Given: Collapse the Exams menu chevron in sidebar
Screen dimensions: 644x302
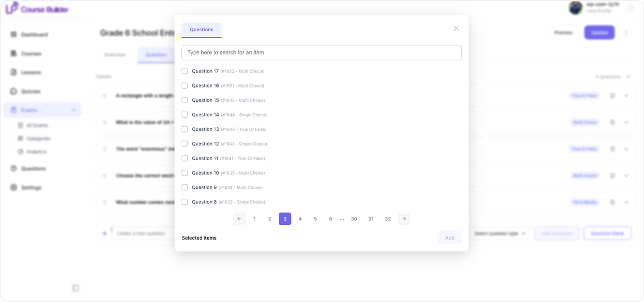Looking at the screenshot, I should [x=73, y=110].
